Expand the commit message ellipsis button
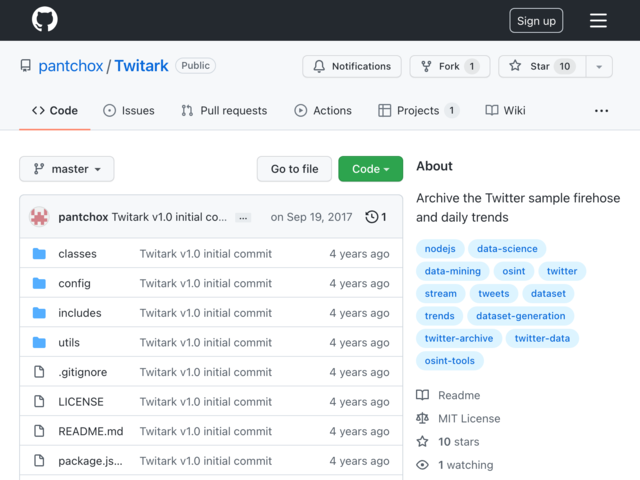This screenshot has height=480, width=640. coord(243,218)
